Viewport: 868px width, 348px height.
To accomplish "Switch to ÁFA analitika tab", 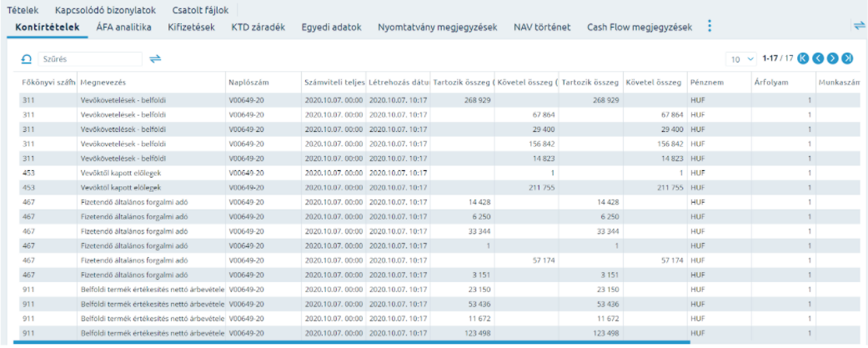I will click(x=123, y=28).
